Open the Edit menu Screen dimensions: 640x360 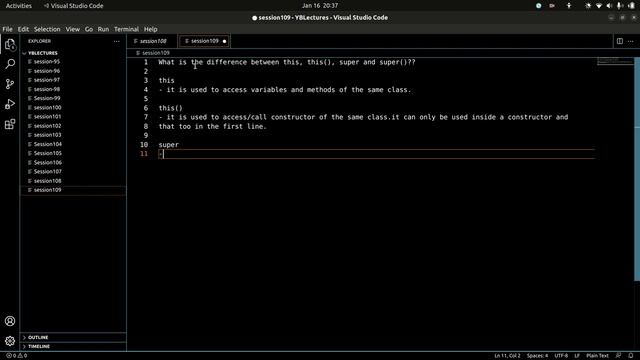point(23,29)
